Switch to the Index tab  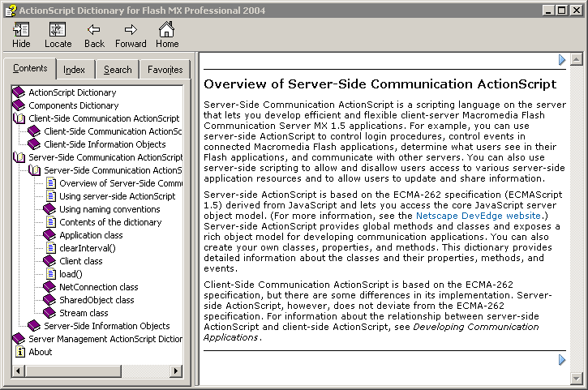(x=74, y=70)
